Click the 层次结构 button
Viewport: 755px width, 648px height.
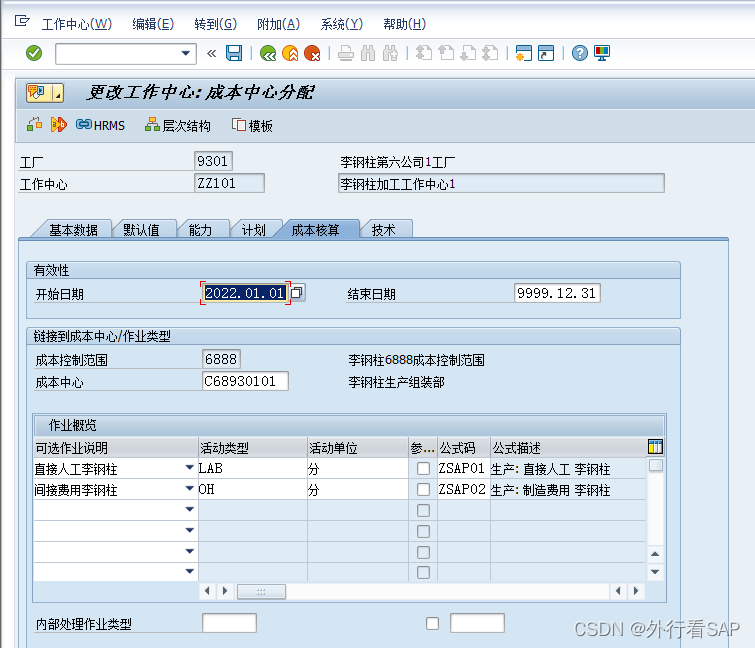tap(178, 125)
